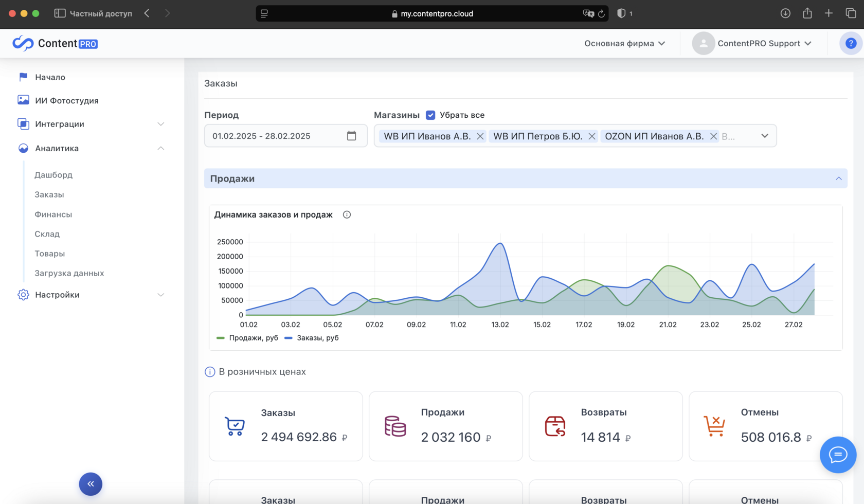864x504 pixels.
Task: Click the ContentPRO logo
Action: tap(55, 44)
